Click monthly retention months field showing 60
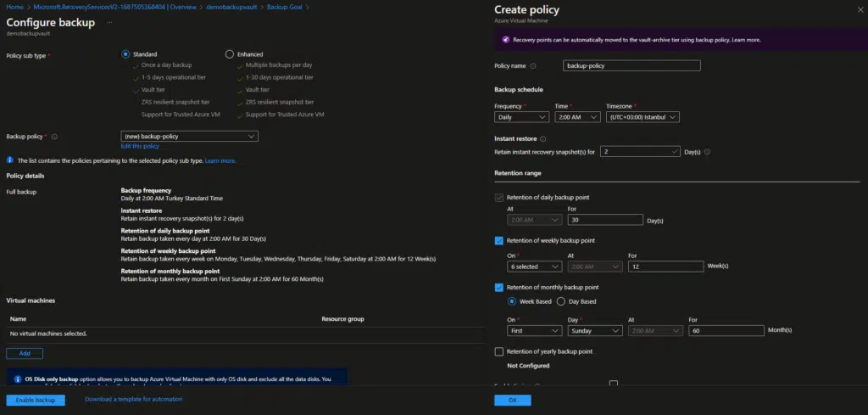 726,331
